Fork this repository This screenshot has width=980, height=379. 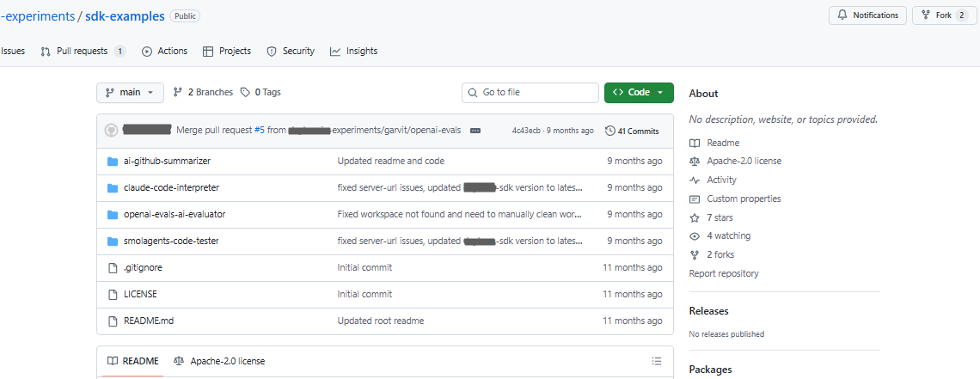point(944,15)
